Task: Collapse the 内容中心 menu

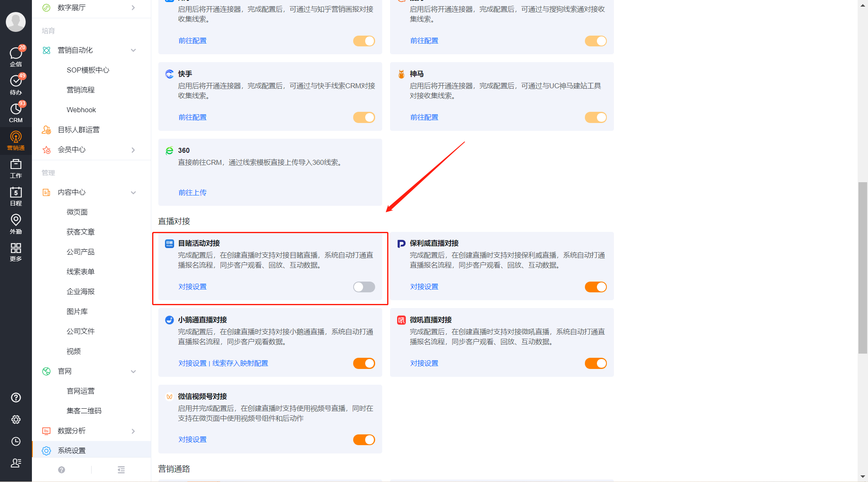Action: (x=133, y=193)
